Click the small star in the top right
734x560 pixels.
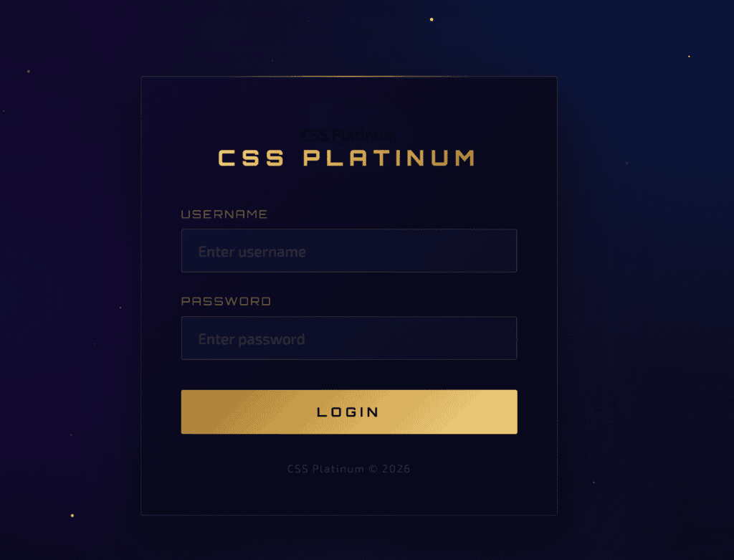point(690,56)
